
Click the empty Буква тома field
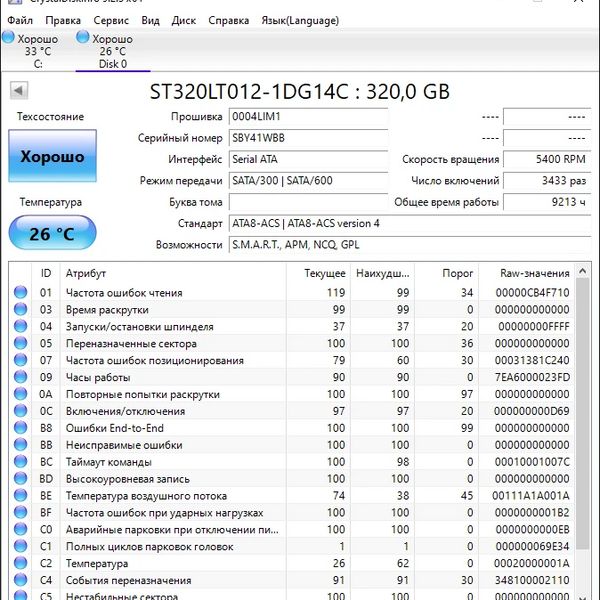(x=308, y=202)
